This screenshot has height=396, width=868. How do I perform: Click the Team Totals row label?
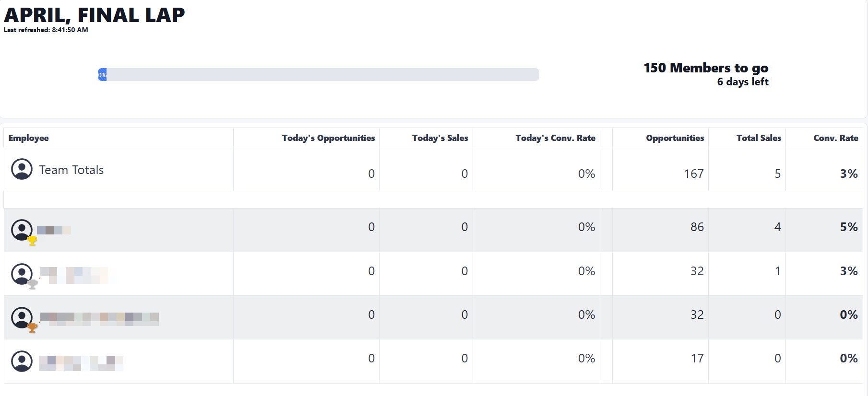tap(71, 170)
